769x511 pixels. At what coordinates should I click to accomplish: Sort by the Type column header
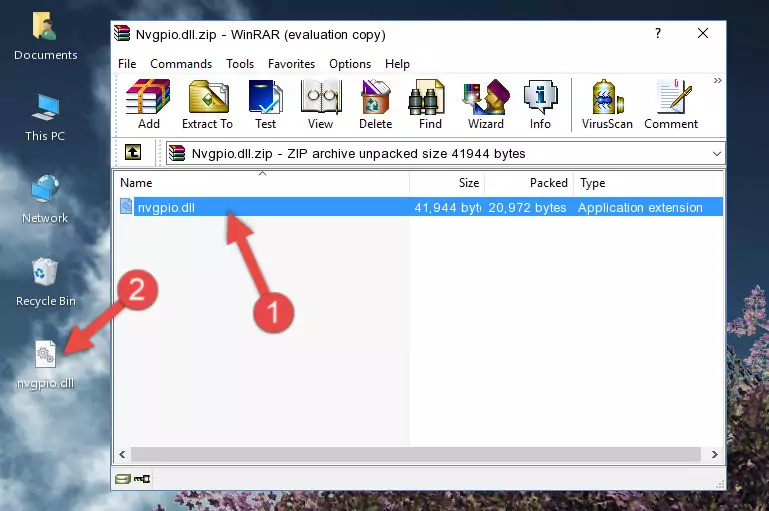point(648,183)
